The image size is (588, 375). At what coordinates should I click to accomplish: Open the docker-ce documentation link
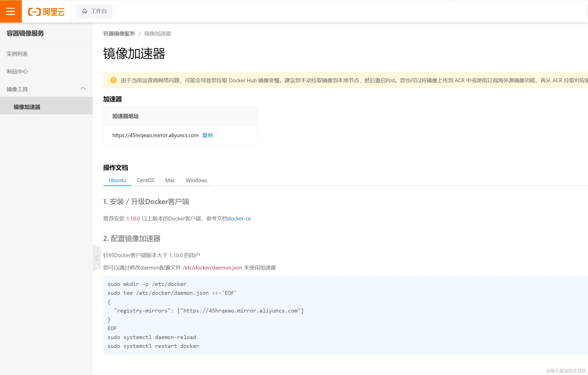coord(239,219)
